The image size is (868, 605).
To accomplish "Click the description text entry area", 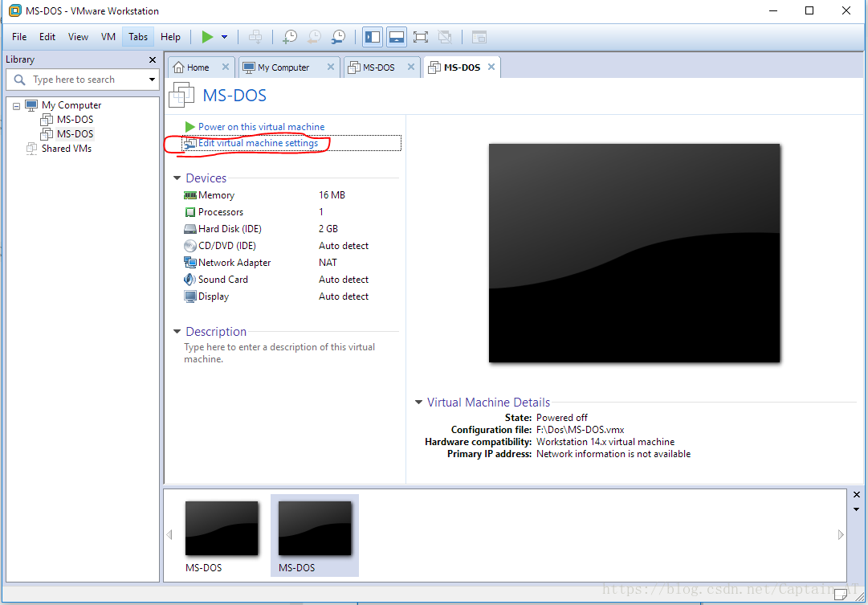I will tap(279, 353).
